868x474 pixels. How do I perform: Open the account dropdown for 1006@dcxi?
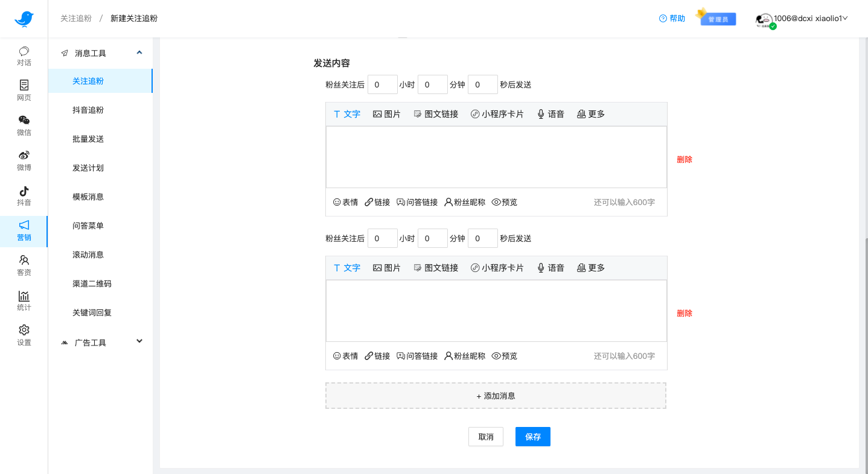pyautogui.click(x=808, y=19)
